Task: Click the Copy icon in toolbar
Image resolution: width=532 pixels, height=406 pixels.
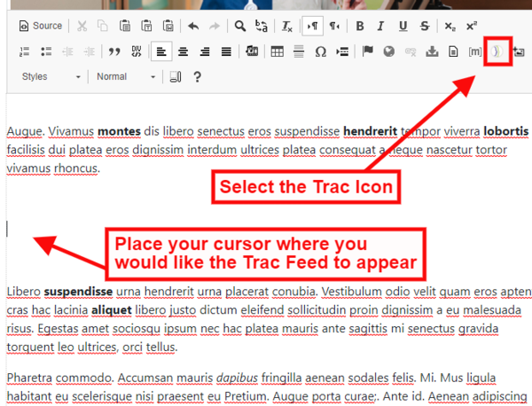Action: click(x=103, y=26)
